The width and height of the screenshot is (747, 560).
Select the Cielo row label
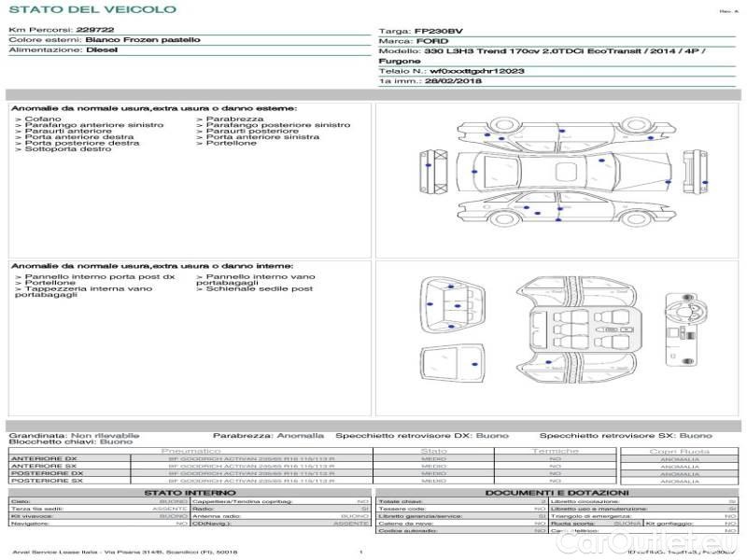21,501
